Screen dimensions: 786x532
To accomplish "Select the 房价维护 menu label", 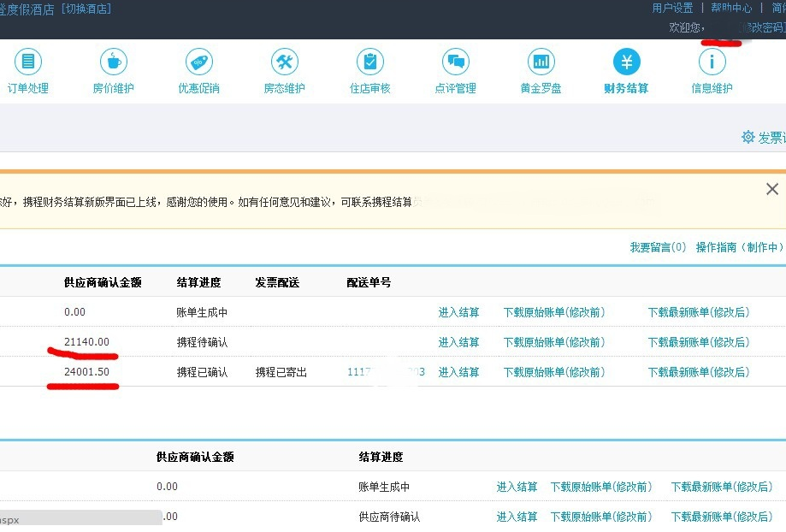I will [114, 88].
